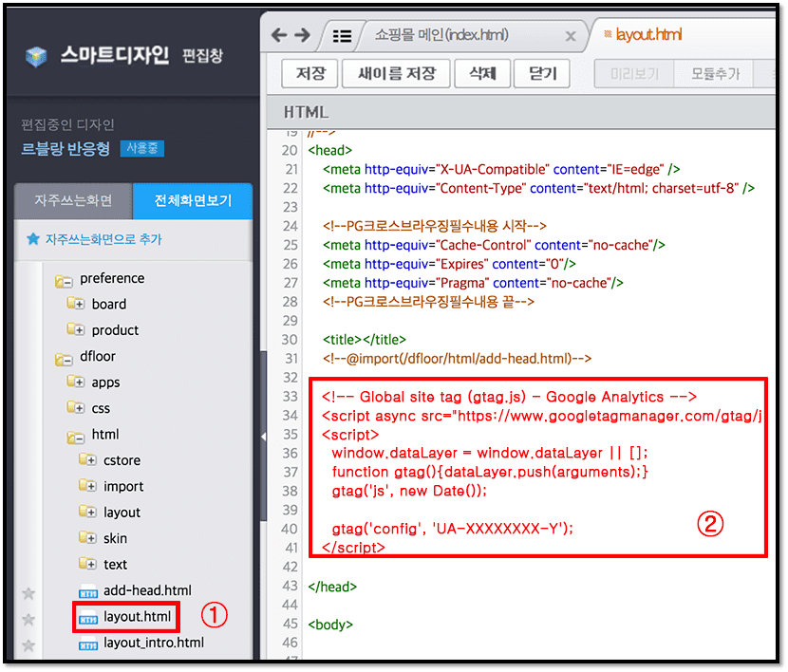Select the preference folder label
Screen dimensions: 788x672
pos(112,278)
